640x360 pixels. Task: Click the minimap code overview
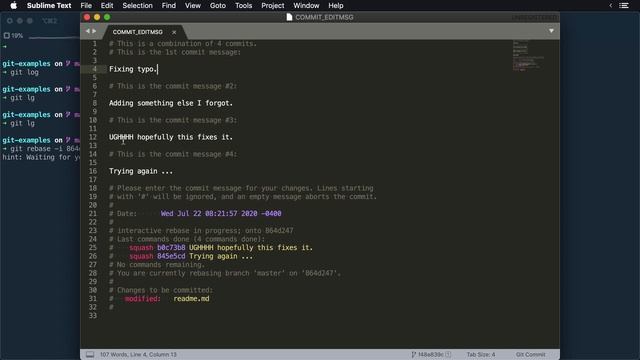[x=528, y=56]
